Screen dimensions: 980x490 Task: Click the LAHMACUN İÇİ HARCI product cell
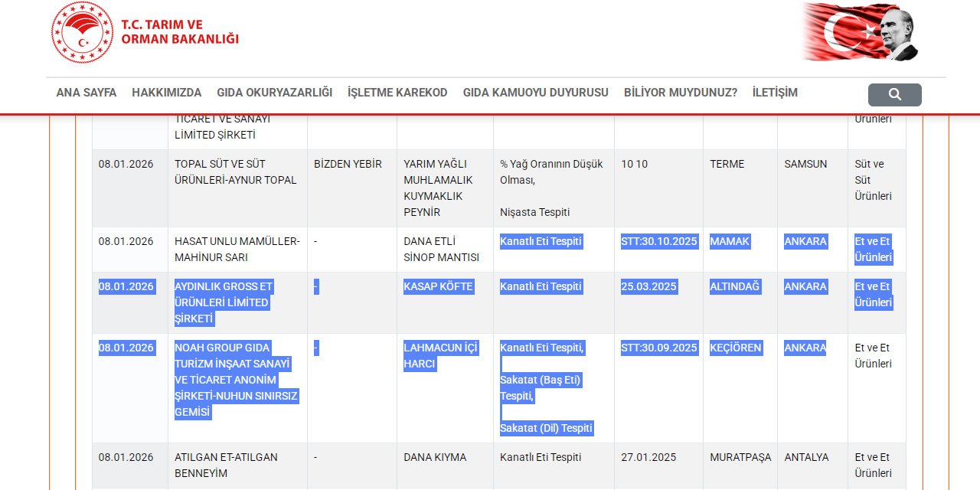tap(440, 356)
